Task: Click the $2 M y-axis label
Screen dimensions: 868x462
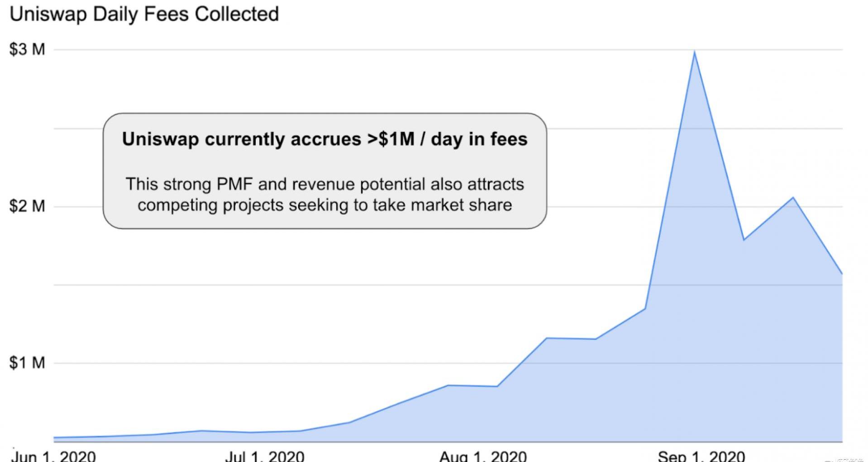Action: (x=27, y=206)
